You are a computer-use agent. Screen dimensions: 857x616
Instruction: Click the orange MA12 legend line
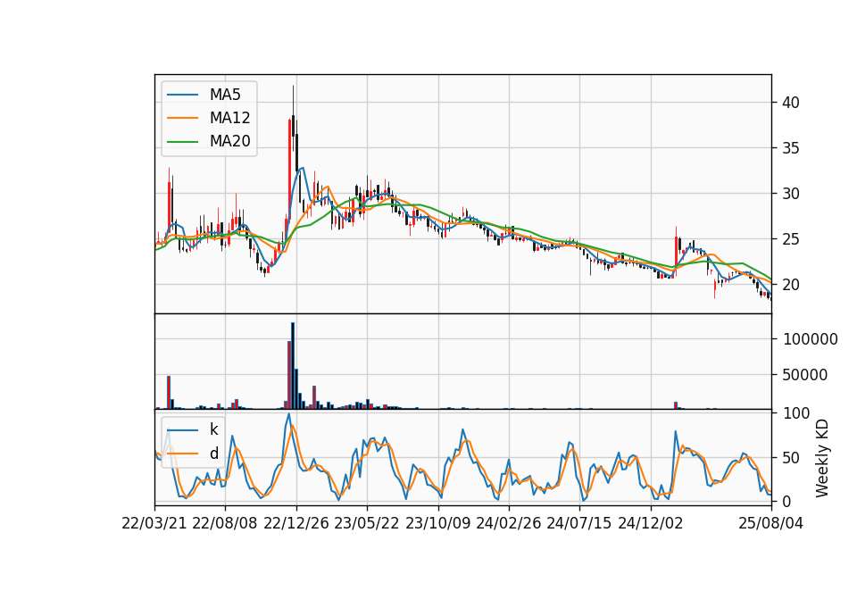coord(182,118)
